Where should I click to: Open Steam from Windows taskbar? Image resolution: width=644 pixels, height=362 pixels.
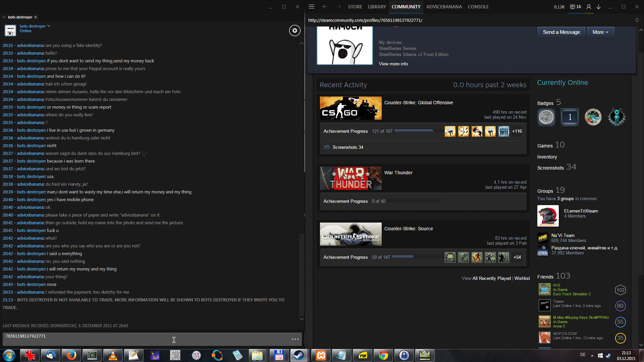pyautogui.click(x=299, y=355)
